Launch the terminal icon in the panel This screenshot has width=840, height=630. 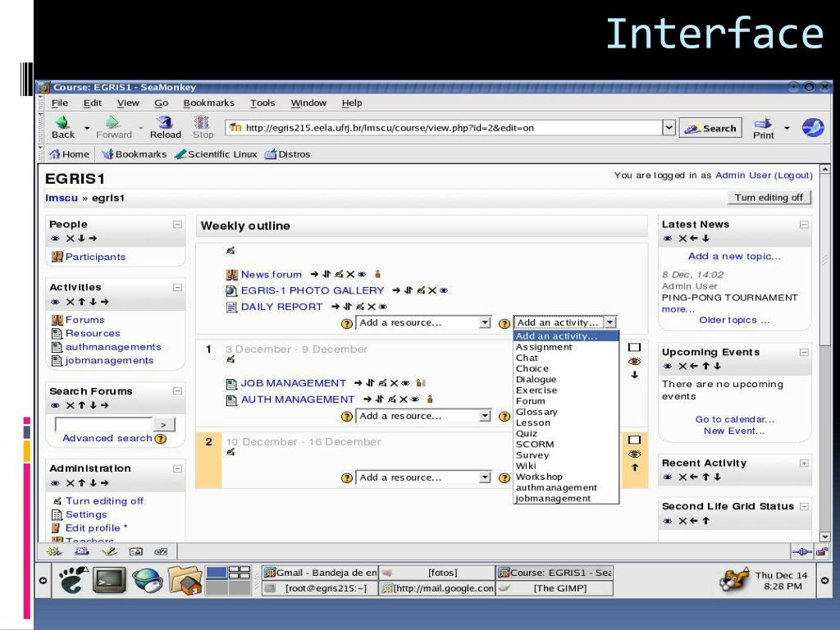coord(109,580)
